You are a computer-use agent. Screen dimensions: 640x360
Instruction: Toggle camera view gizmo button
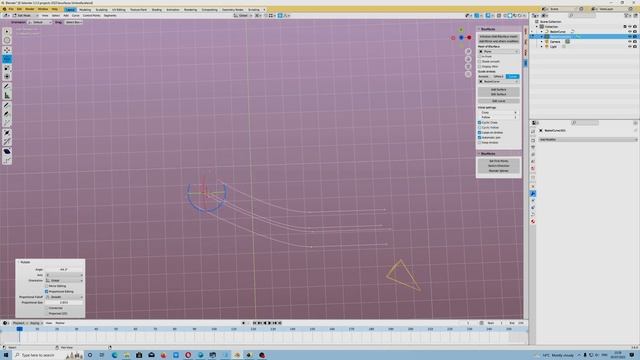coord(468,67)
